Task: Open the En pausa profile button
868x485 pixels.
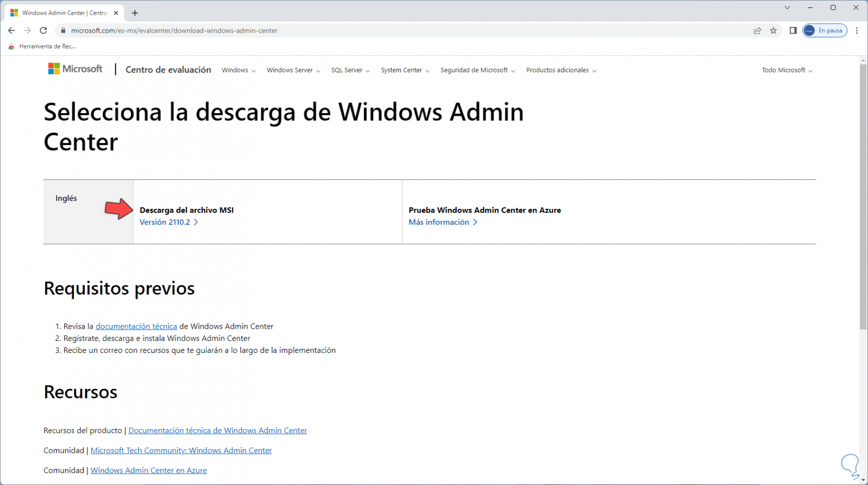Action: [825, 31]
